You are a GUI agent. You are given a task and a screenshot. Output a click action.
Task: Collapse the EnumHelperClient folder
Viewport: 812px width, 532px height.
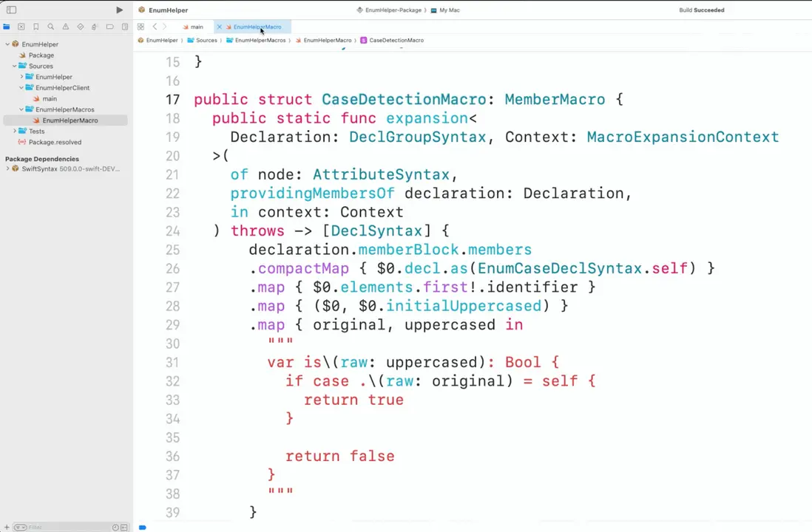[21, 88]
